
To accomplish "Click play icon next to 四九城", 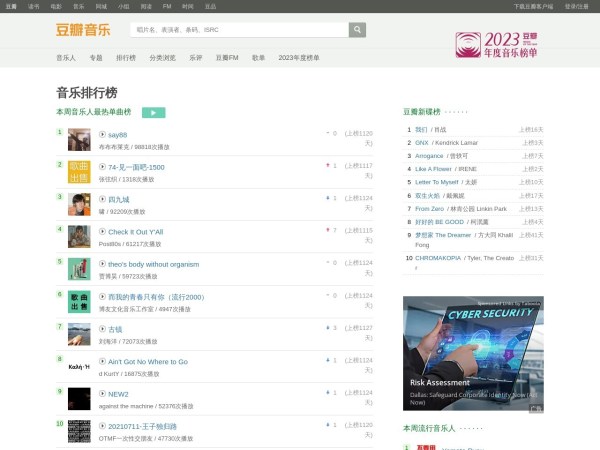I will [102, 199].
